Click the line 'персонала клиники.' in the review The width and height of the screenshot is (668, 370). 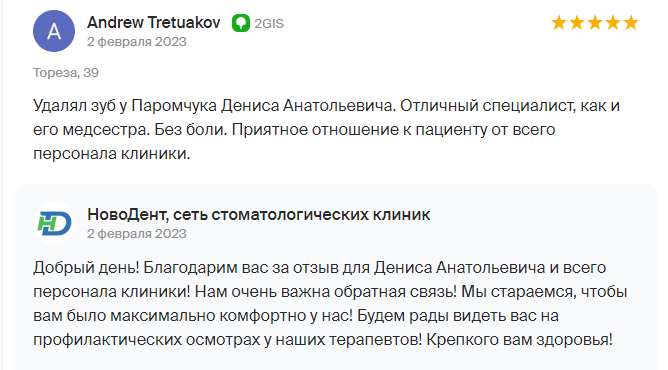[x=112, y=154]
